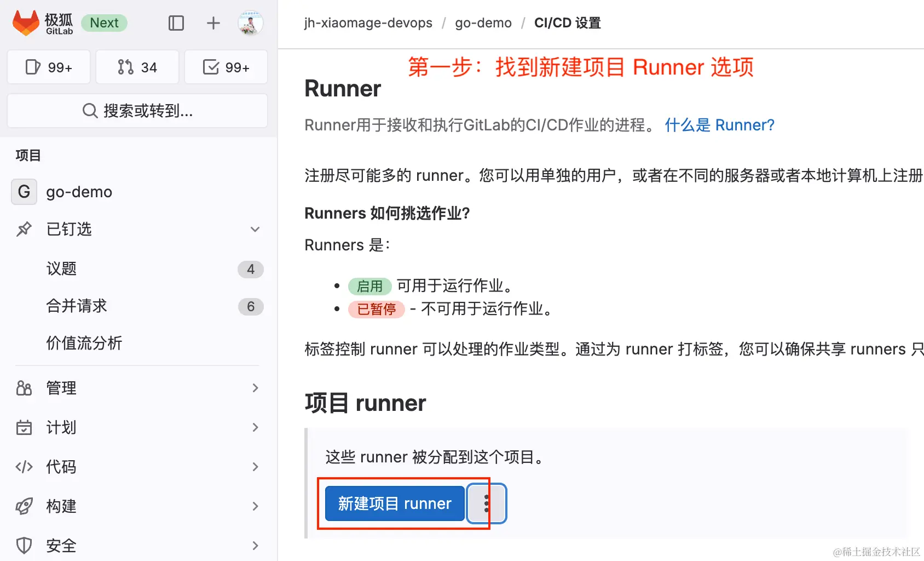Toggle the sidebar collapse icon
The height and width of the screenshot is (561, 924).
click(x=176, y=23)
